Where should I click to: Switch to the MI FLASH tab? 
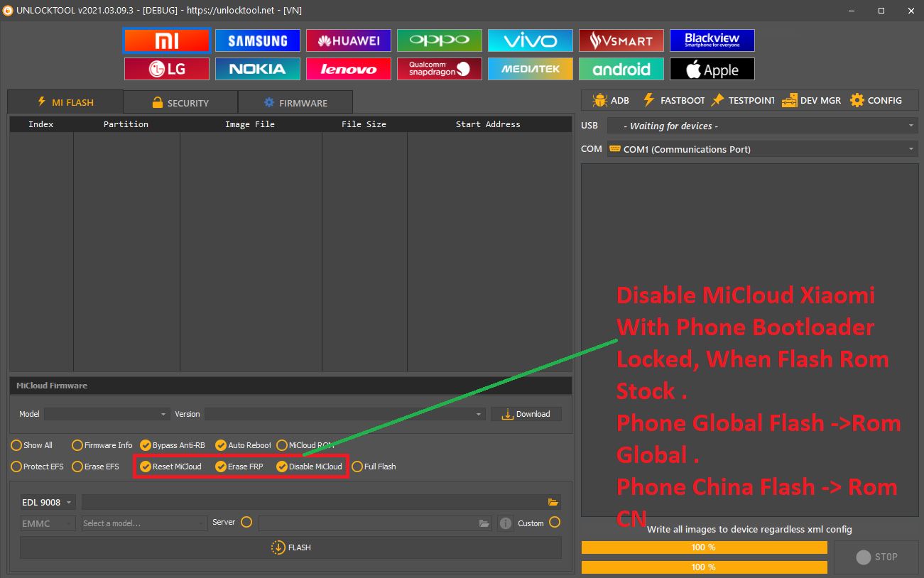click(x=65, y=102)
